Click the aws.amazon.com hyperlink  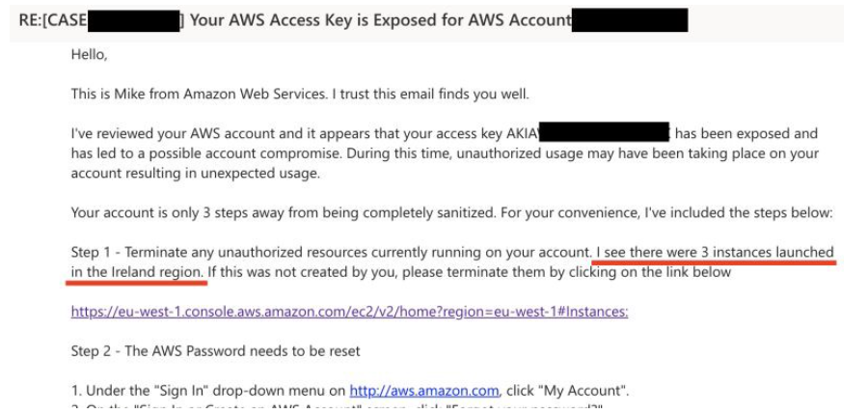coord(423,391)
